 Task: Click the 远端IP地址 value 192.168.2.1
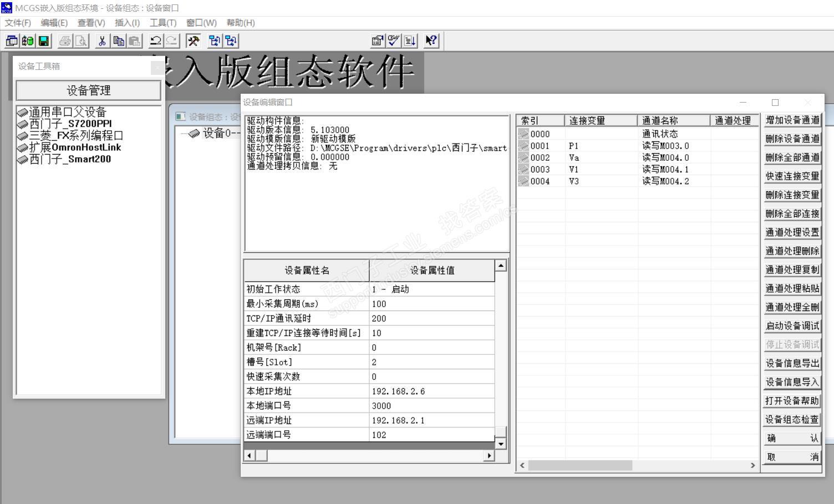(x=432, y=420)
